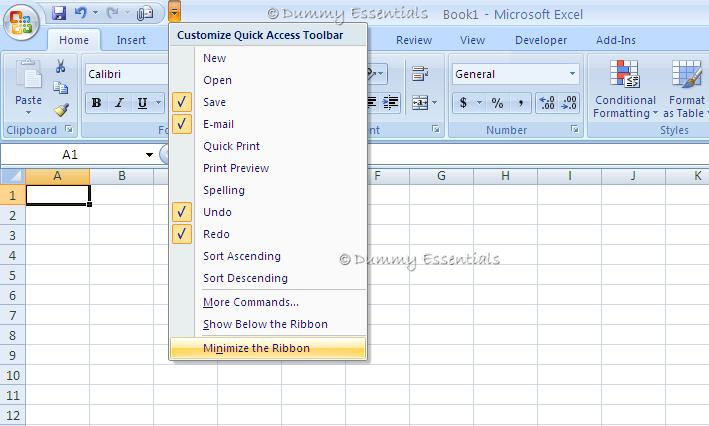
Task: Toggle Underline formatting
Action: pyautogui.click(x=142, y=103)
